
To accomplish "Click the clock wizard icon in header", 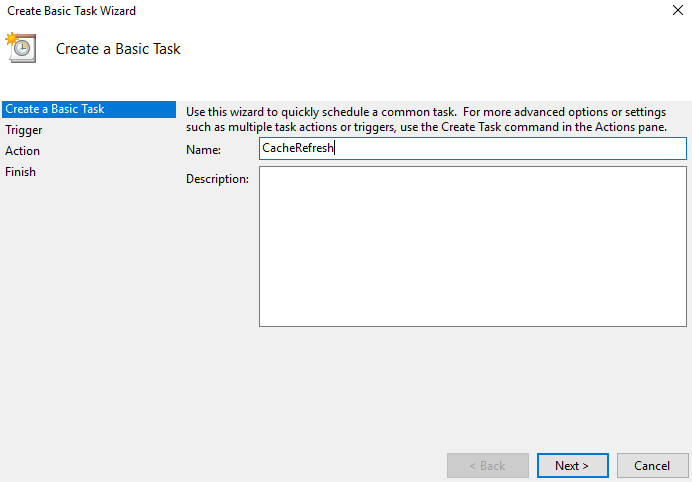I will coord(20,47).
